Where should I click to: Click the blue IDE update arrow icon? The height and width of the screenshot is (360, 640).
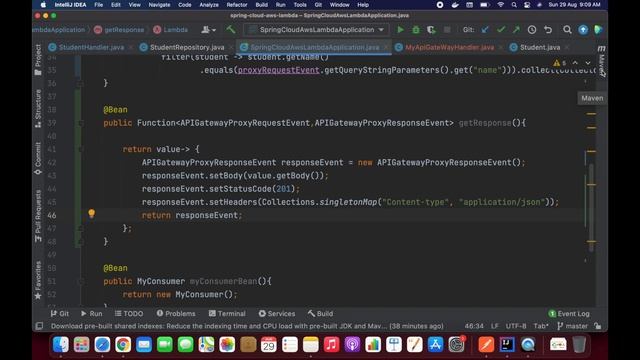583,30
